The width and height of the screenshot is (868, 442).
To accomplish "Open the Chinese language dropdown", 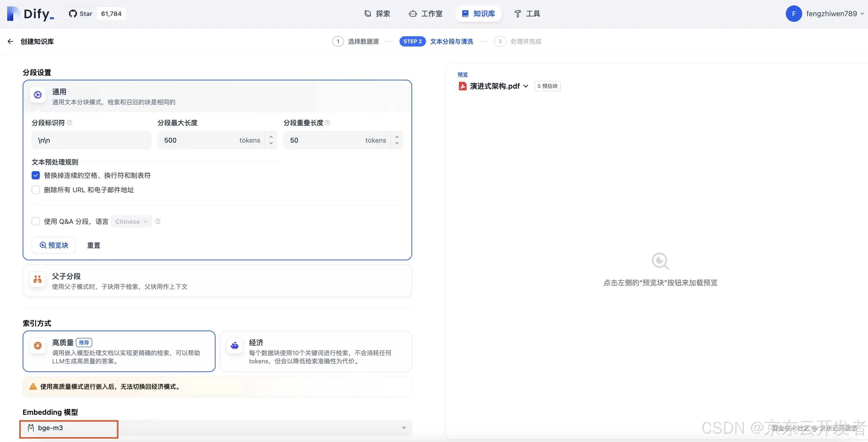I will coord(131,222).
